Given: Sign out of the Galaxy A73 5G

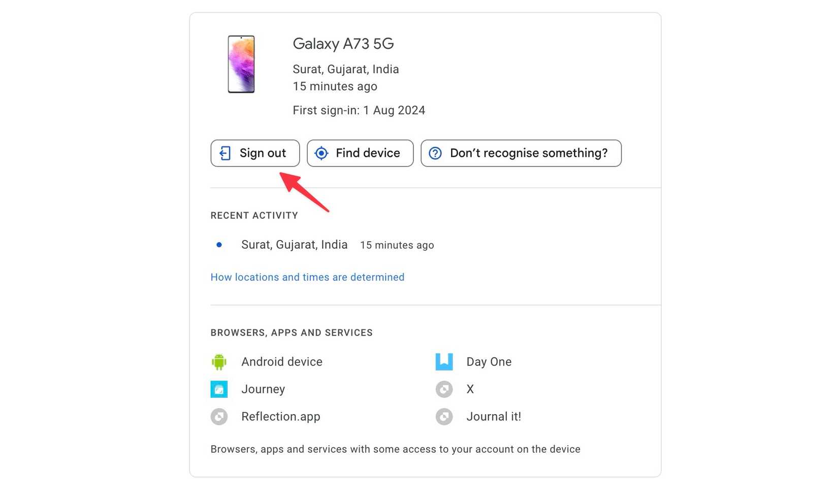Looking at the screenshot, I should coord(255,153).
